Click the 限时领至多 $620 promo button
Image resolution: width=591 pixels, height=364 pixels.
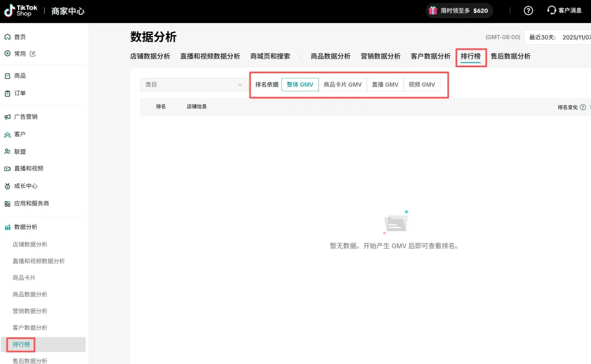pyautogui.click(x=459, y=10)
